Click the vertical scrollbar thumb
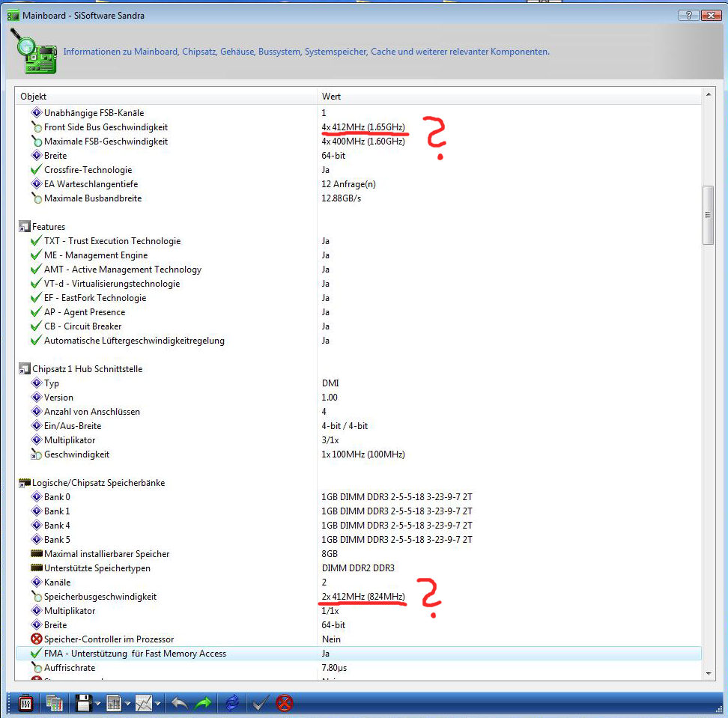The height and width of the screenshot is (718, 728). (708, 215)
